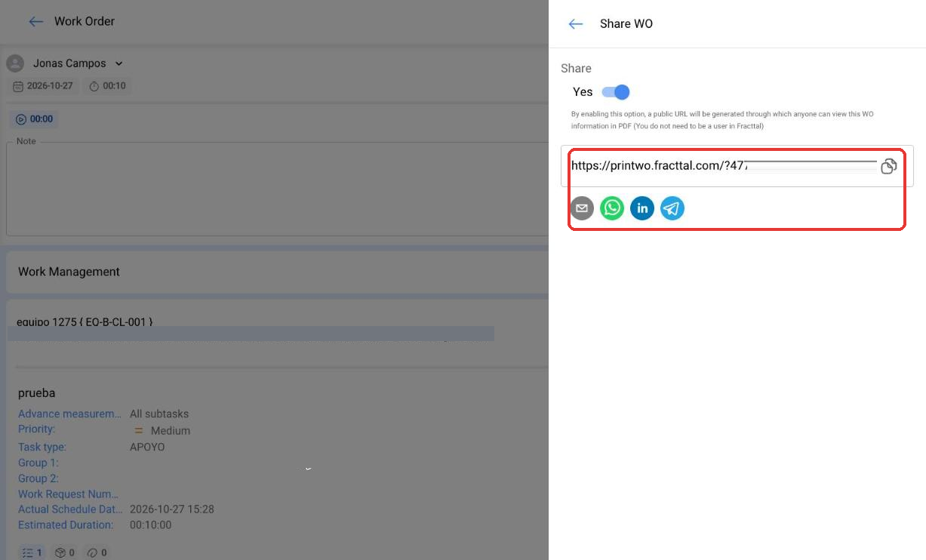926x560 pixels.
Task: Open the Work Management section
Action: [277, 272]
